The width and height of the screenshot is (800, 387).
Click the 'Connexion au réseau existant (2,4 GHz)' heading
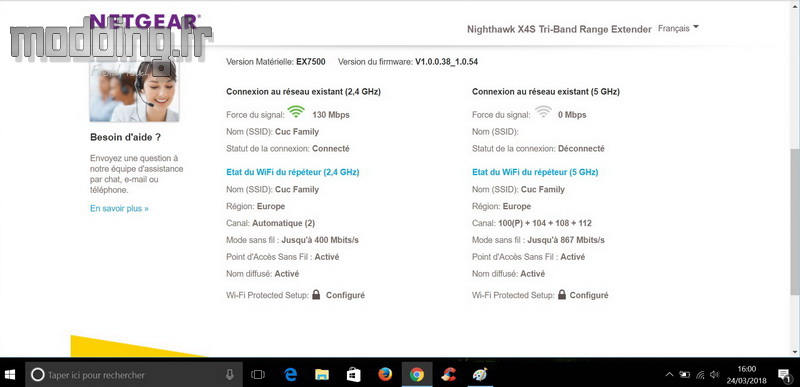coord(303,92)
